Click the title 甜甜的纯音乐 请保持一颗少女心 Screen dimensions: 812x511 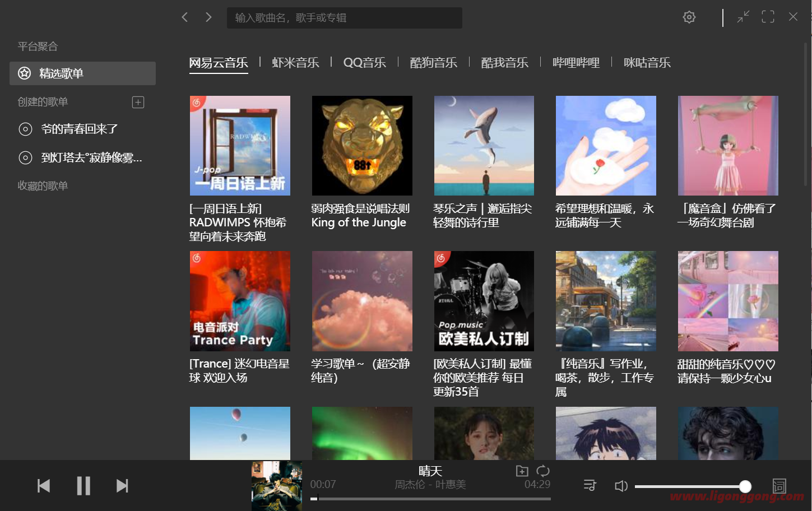pos(726,371)
